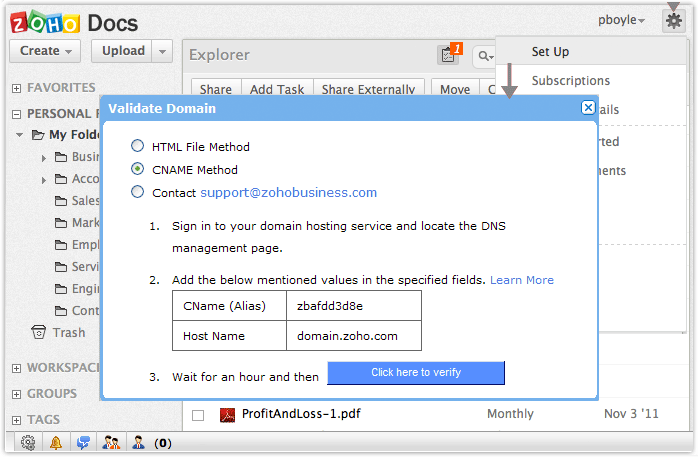698x457 pixels.
Task: Open chat bubbles icon in bottom bar
Action: [x=83, y=443]
